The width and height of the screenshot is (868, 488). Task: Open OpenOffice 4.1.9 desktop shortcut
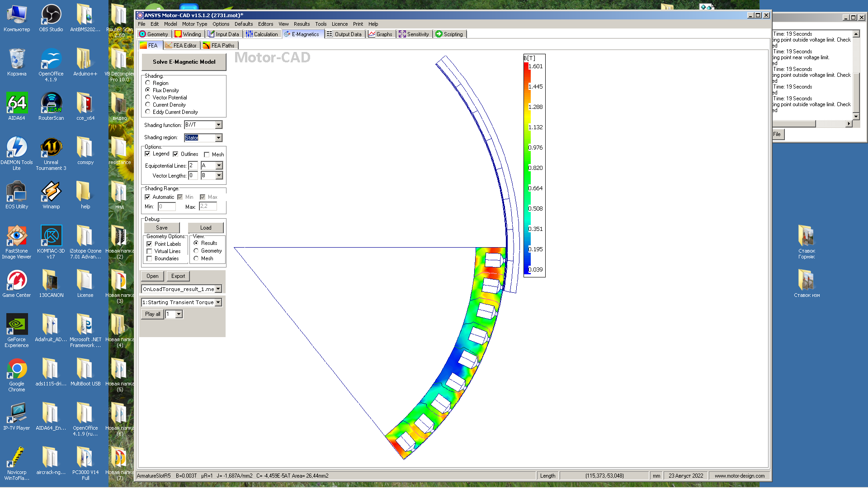point(51,65)
